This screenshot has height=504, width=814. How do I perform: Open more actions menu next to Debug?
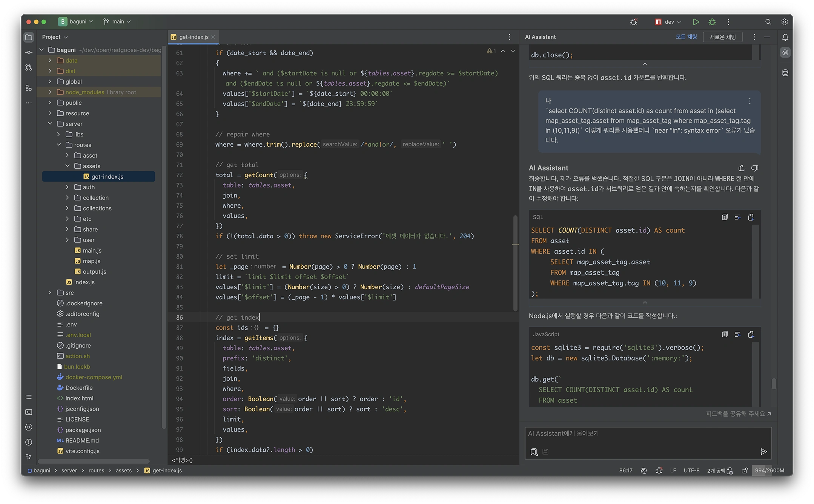[728, 22]
